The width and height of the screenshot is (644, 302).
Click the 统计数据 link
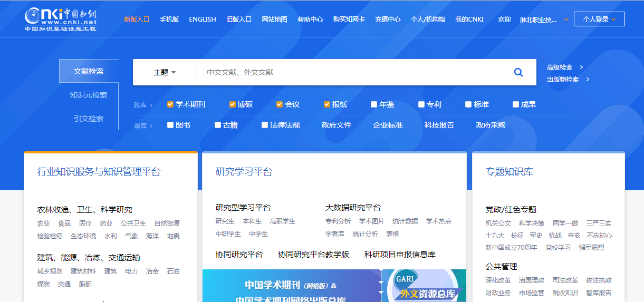pos(405,221)
